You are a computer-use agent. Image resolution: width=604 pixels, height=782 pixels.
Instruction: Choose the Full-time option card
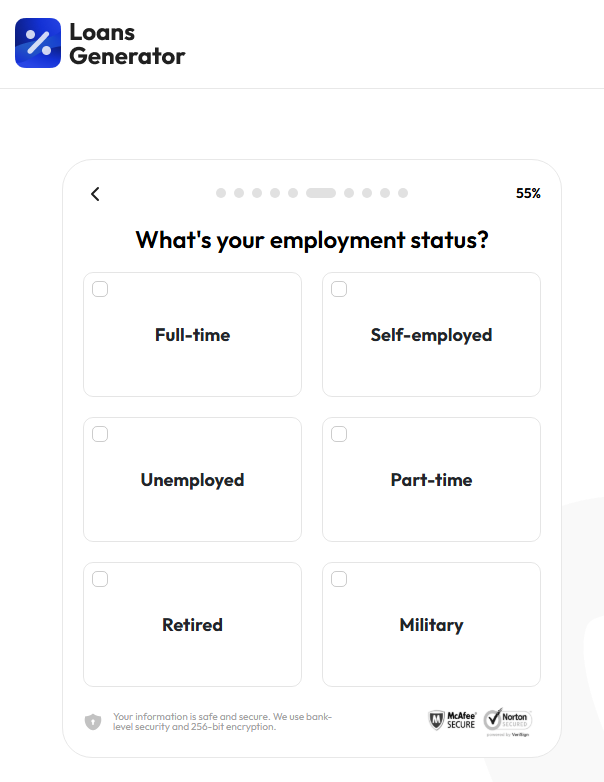point(193,335)
